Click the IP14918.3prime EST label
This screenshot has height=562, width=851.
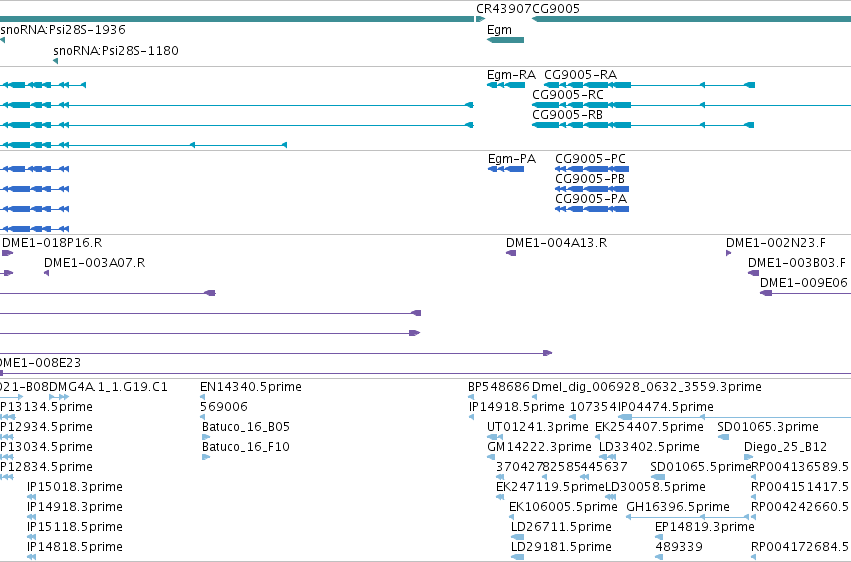[74, 507]
